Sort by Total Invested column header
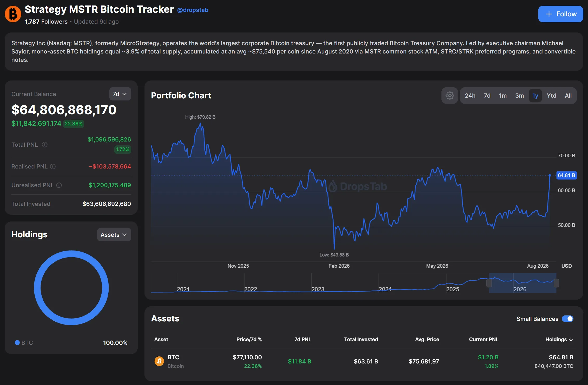This screenshot has height=385, width=588. 361,339
